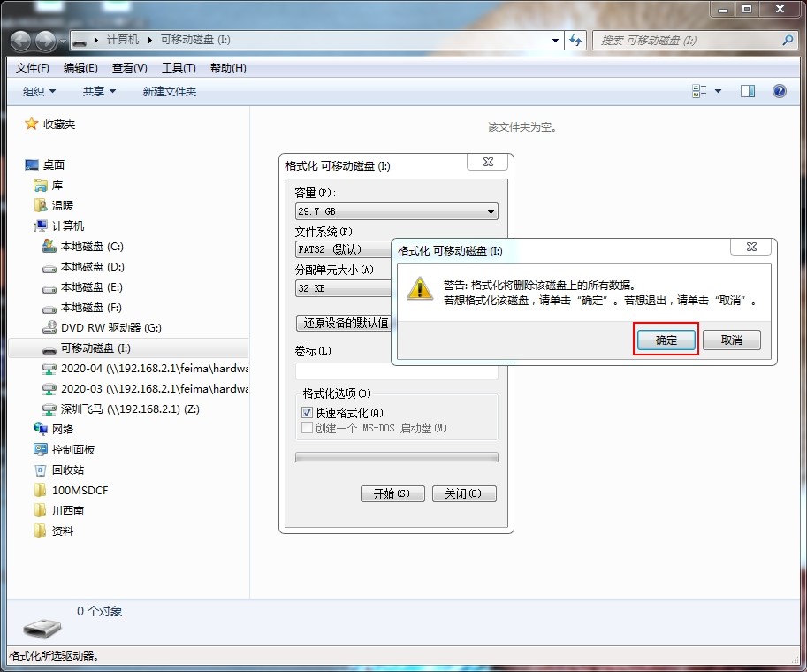Click the drive icon in details pane
The height and width of the screenshot is (672, 807).
pos(42,627)
